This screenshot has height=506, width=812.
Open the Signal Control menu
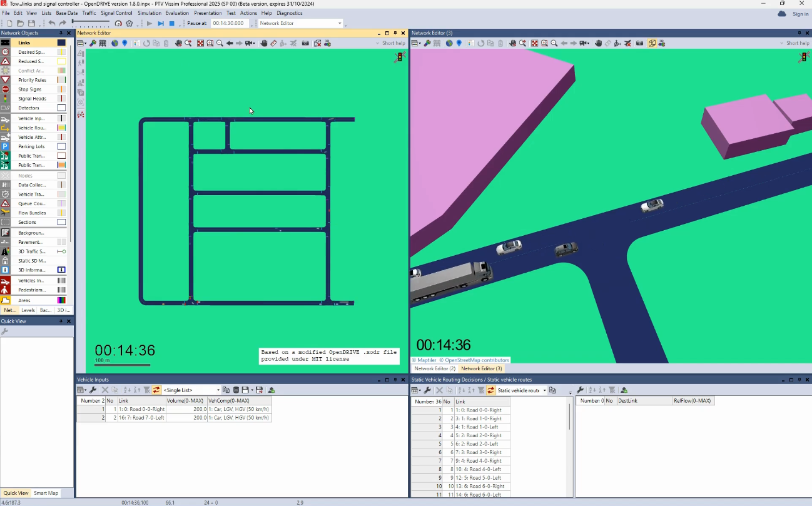pyautogui.click(x=116, y=13)
